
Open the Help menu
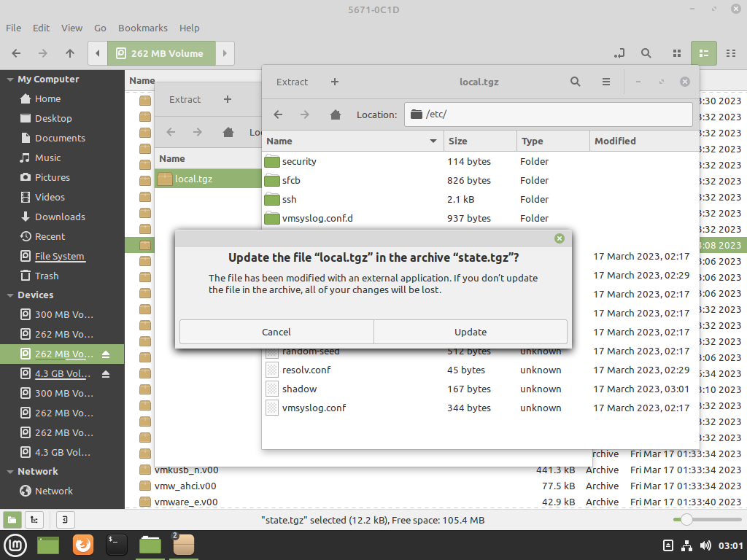(189, 28)
